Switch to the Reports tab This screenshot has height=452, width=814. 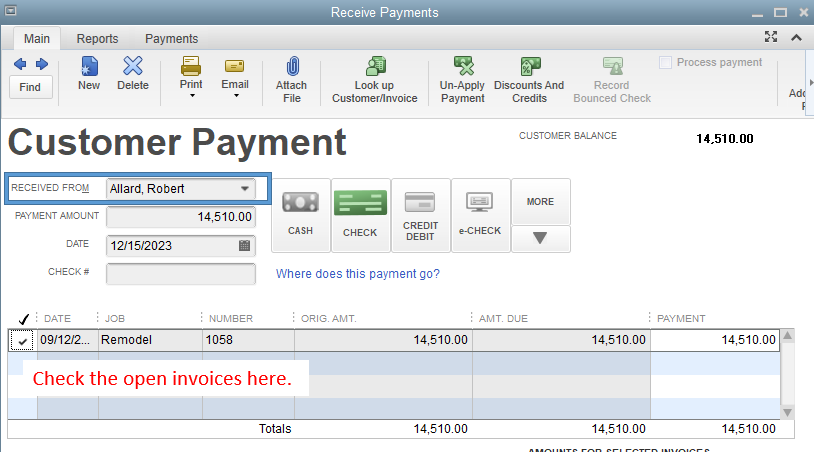coord(97,39)
